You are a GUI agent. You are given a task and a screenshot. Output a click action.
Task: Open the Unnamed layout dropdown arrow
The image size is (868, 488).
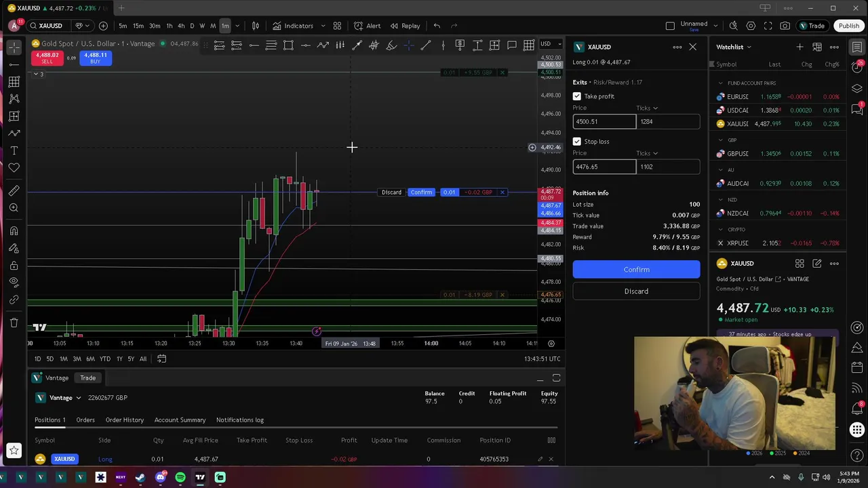point(715,26)
